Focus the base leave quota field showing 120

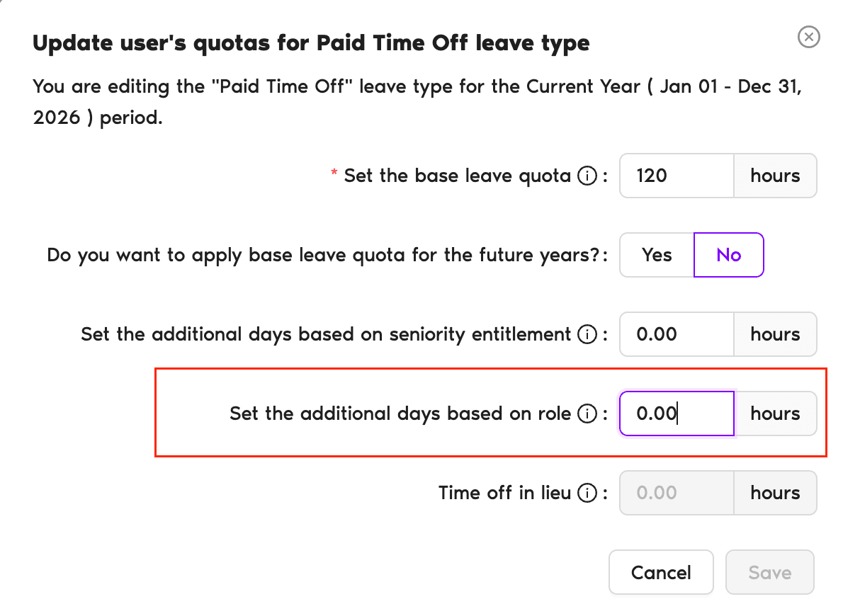[x=676, y=176]
